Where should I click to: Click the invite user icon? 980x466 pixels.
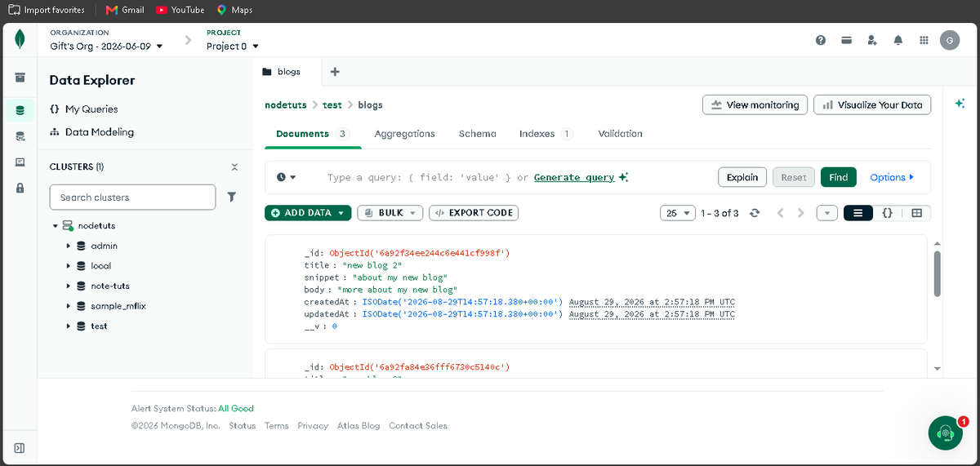(x=872, y=40)
